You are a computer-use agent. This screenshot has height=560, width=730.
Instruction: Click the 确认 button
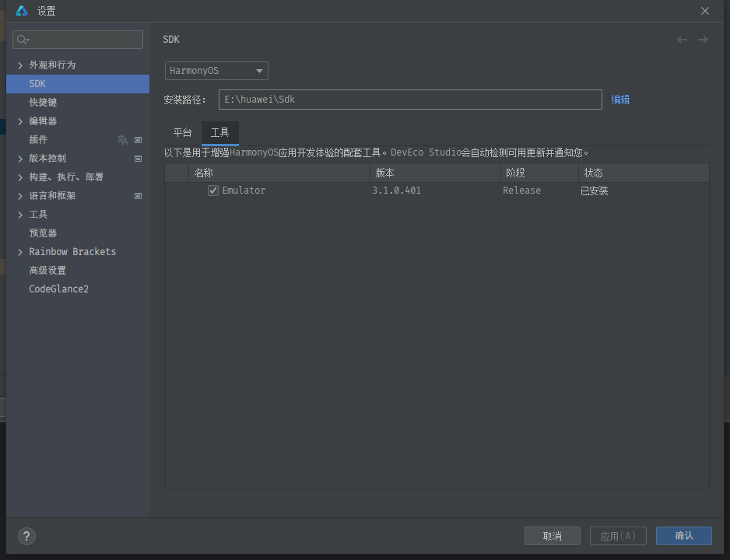point(683,536)
